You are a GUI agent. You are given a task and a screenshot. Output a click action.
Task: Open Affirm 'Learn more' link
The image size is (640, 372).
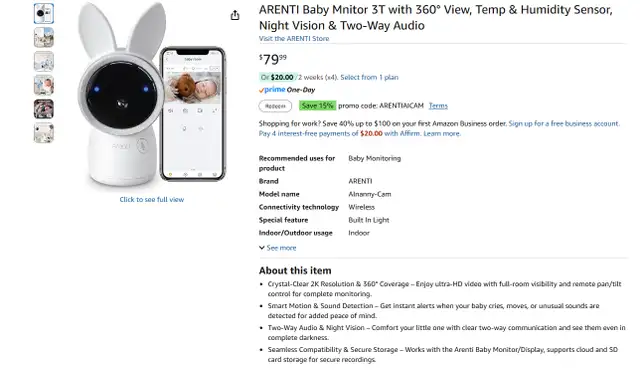point(442,134)
